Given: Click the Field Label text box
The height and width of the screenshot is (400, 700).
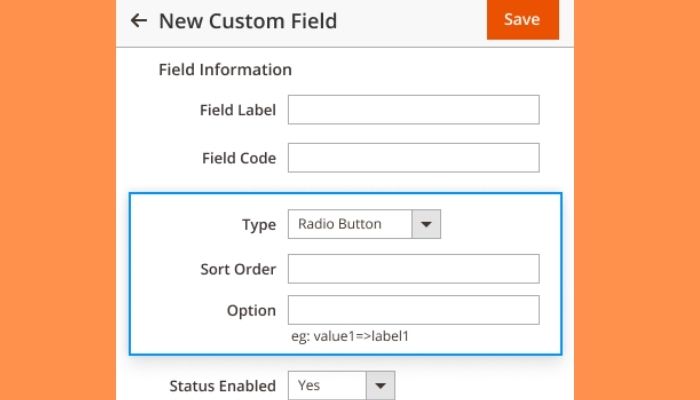Looking at the screenshot, I should (413, 110).
